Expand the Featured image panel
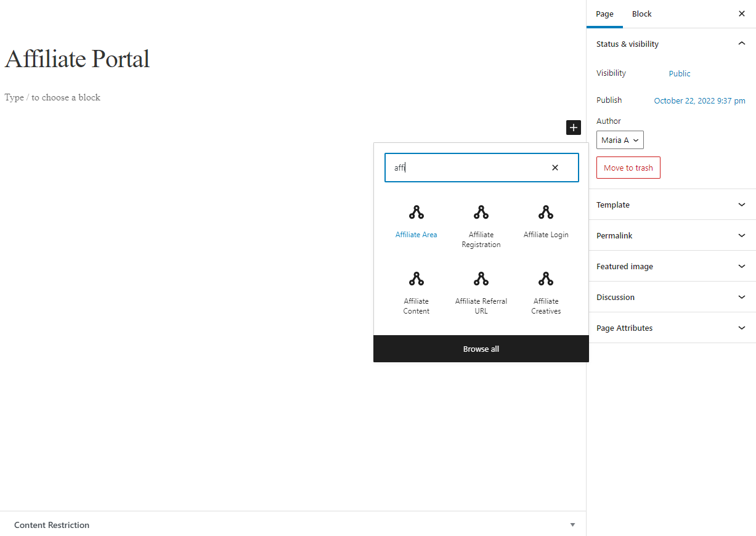The image size is (756, 536). point(671,266)
